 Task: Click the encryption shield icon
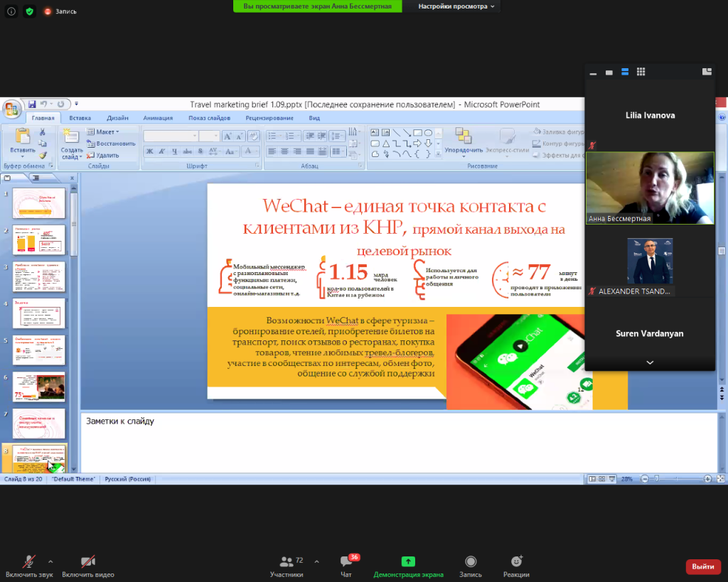[x=29, y=11]
